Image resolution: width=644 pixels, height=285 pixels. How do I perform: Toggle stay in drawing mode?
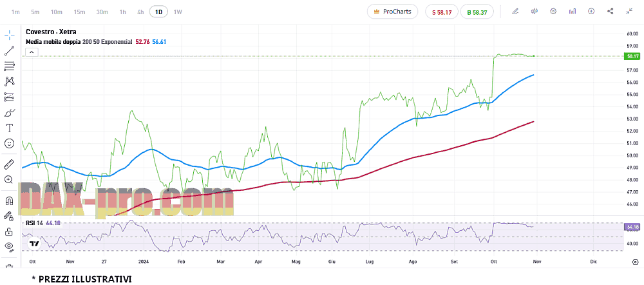tap(9, 216)
